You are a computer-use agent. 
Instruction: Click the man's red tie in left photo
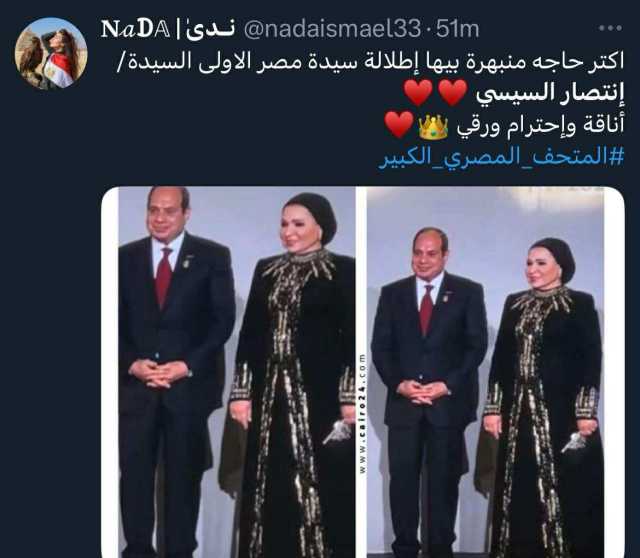[164, 276]
